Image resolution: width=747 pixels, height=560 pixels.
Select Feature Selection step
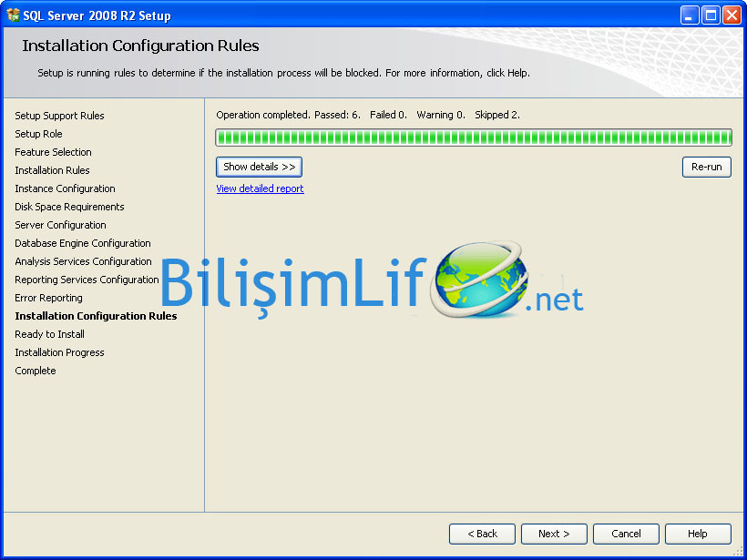click(x=54, y=152)
